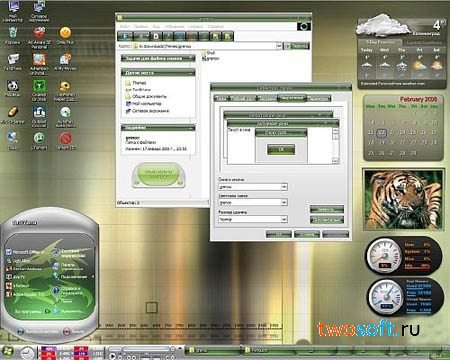This screenshot has width=450, height=360.
Task: Click the Apply button in Display Properties
Action: tap(336, 234)
